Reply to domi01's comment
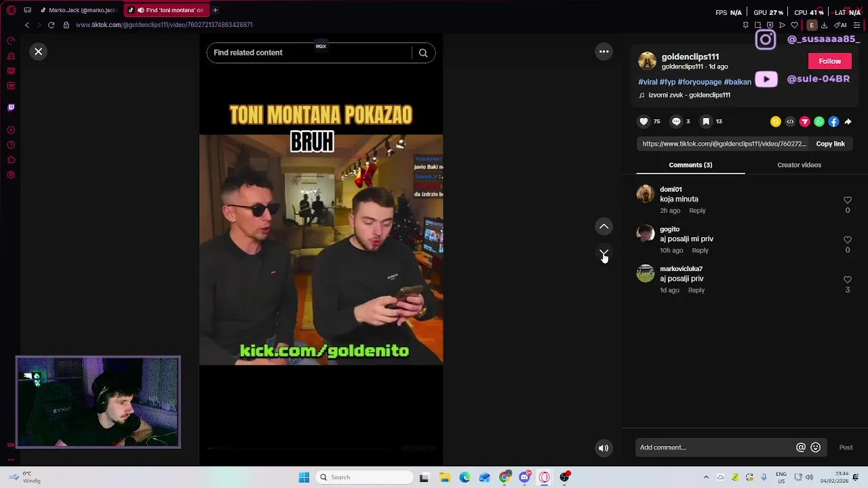868x488 pixels. tap(697, 211)
